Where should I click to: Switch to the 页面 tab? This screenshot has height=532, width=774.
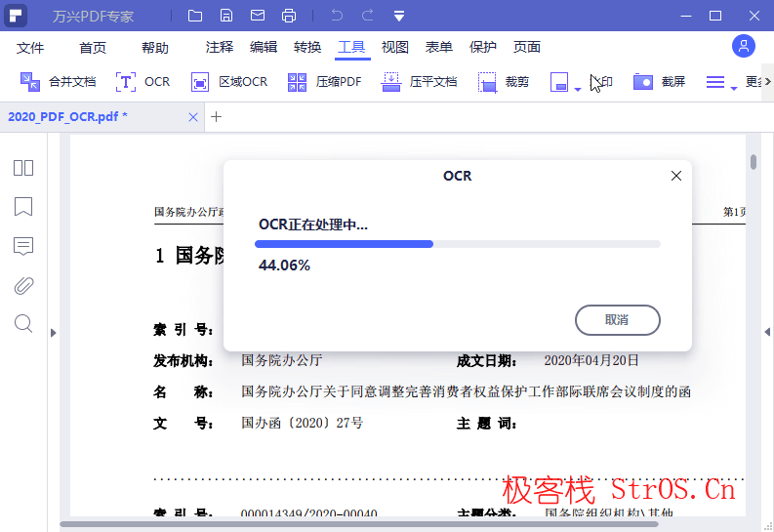pos(527,47)
